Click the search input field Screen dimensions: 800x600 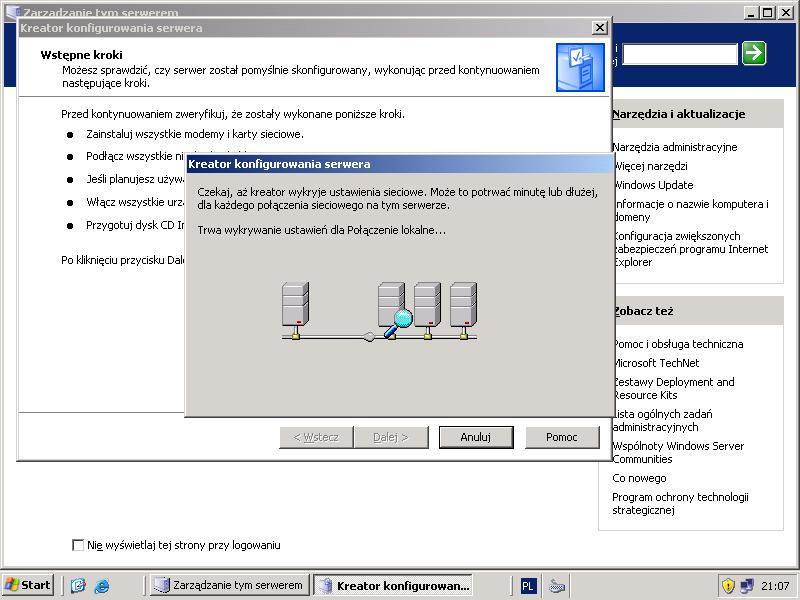click(x=680, y=54)
